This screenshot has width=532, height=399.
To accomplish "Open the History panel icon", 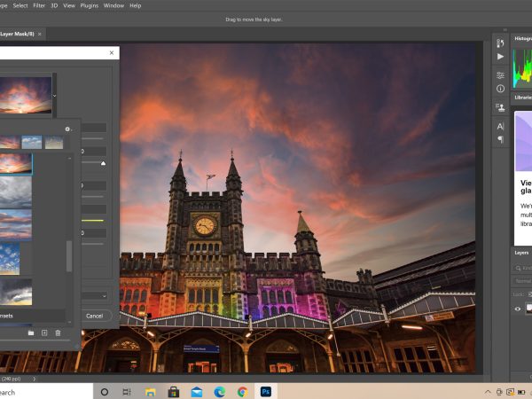I will click(x=500, y=43).
